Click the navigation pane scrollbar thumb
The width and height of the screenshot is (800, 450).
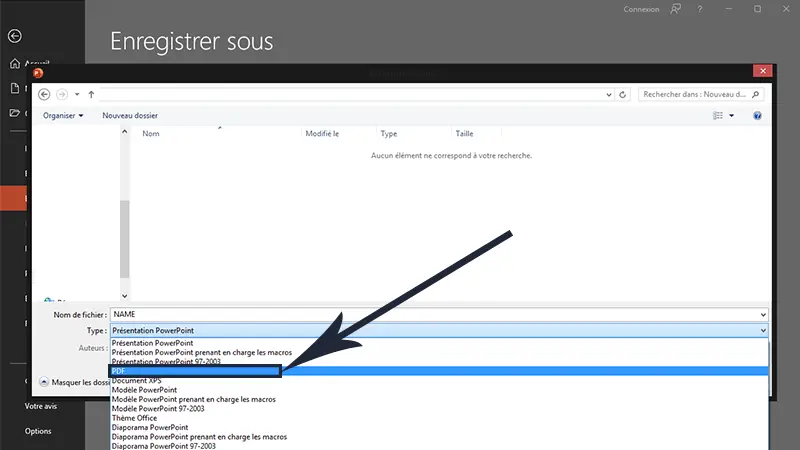(124, 239)
